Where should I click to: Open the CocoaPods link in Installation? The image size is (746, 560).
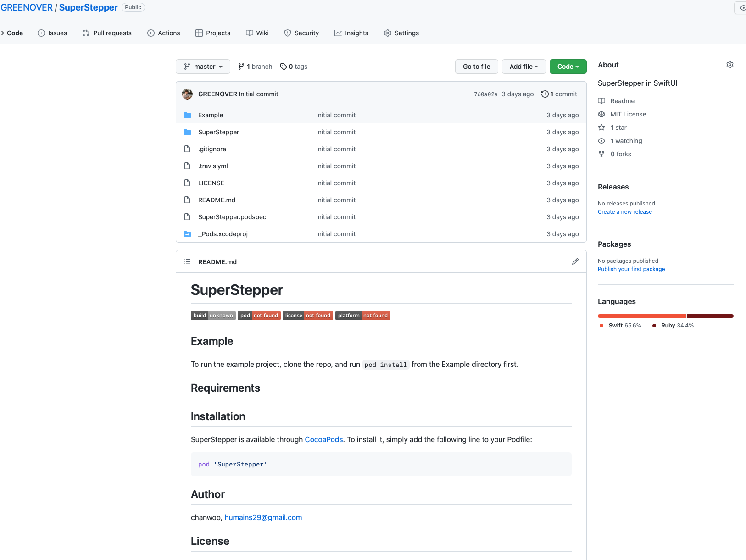click(x=324, y=439)
